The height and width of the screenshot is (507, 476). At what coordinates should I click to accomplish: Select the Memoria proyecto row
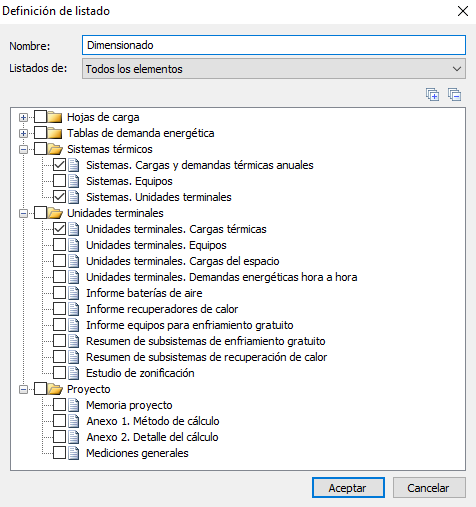[x=129, y=405]
